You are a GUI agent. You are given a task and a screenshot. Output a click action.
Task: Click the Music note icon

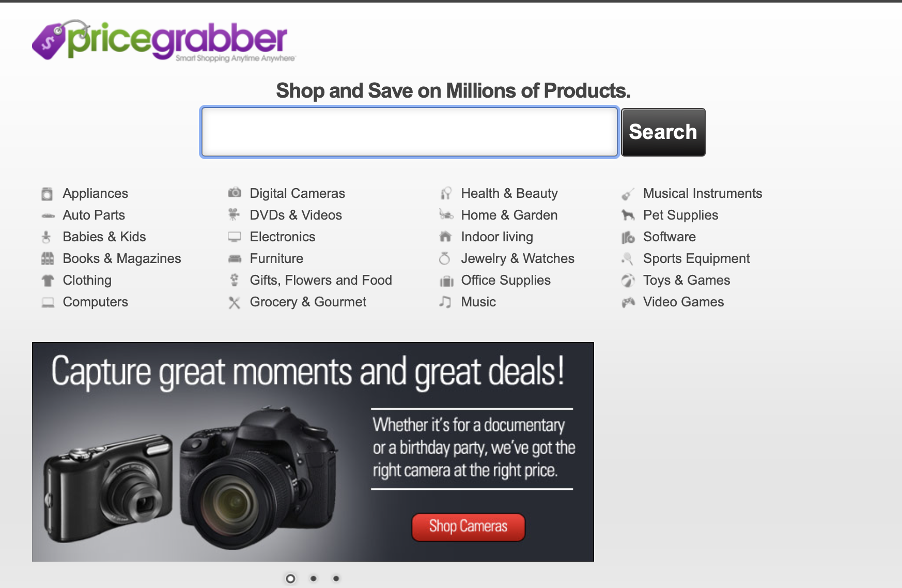point(445,302)
